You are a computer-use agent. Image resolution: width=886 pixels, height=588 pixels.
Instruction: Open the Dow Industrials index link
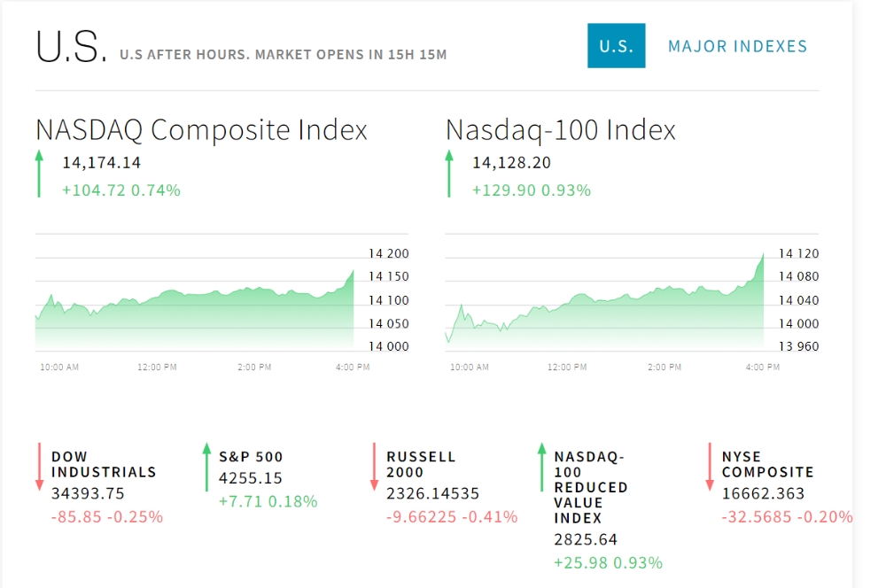(104, 464)
